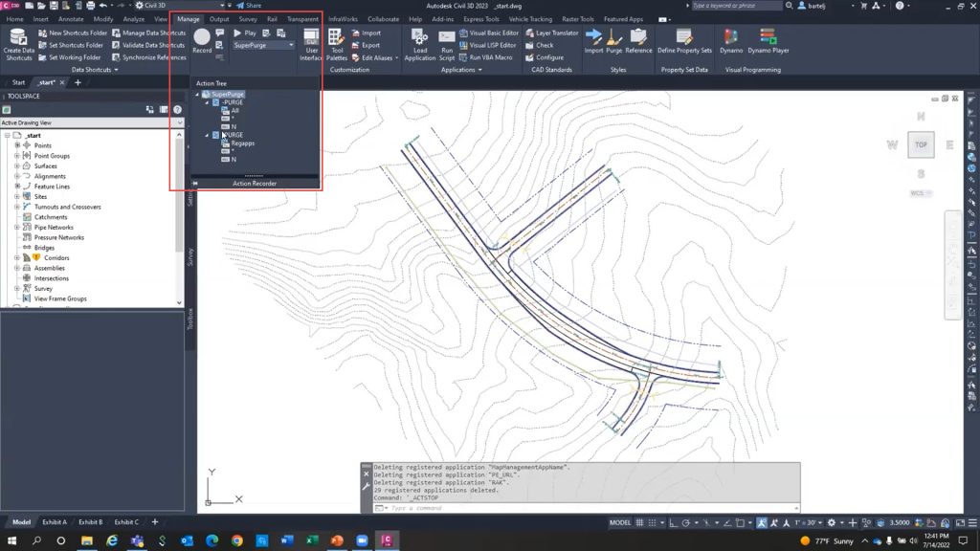This screenshot has width=980, height=551.
Task: Launch Dynamo
Action: point(730,41)
